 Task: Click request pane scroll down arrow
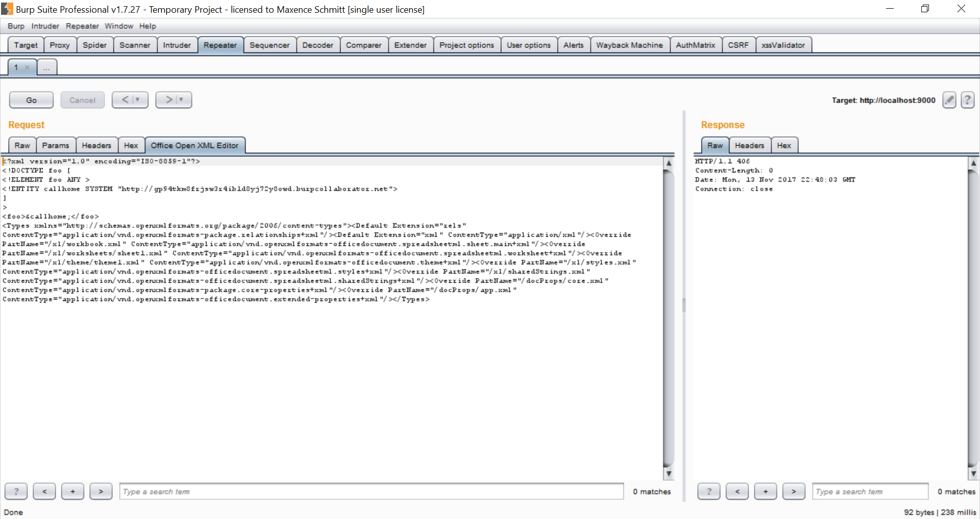pyautogui.click(x=669, y=474)
